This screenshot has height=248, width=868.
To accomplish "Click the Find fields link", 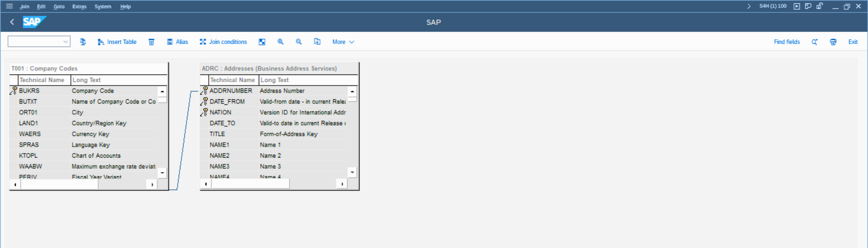I will [786, 42].
